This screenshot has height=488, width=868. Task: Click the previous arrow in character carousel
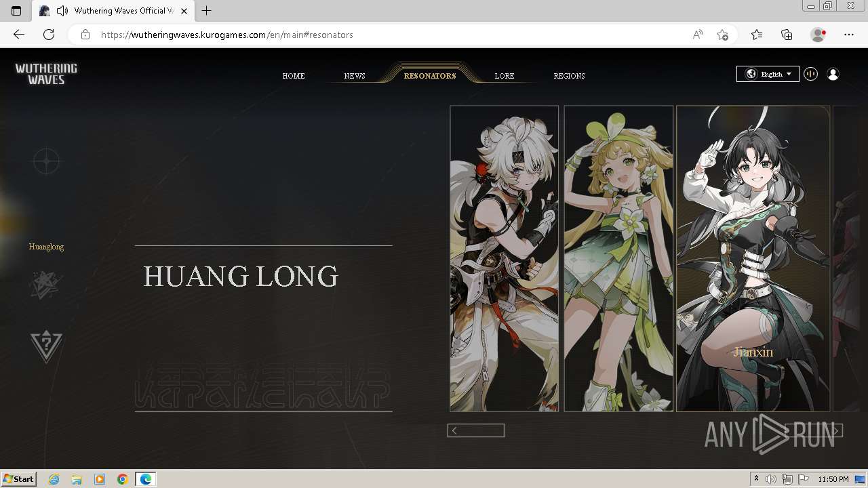point(476,430)
